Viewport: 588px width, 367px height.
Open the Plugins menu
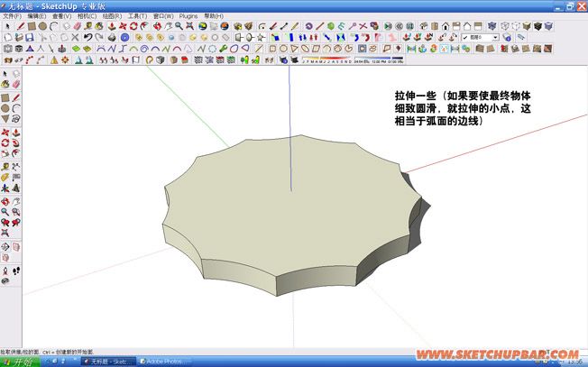[188, 16]
